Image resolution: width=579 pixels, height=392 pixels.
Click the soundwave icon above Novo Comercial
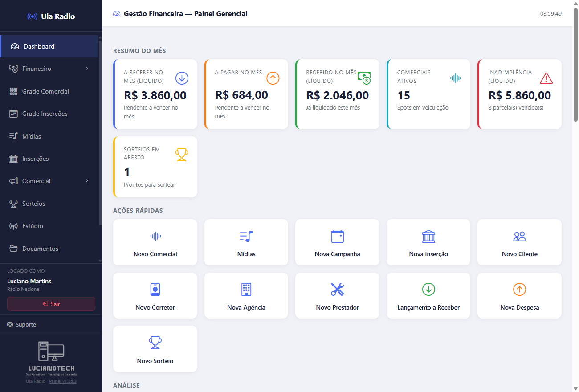coord(155,236)
